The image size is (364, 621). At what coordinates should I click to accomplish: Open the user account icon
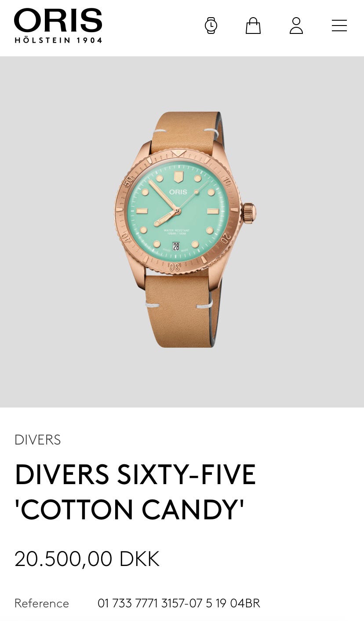coord(296,26)
